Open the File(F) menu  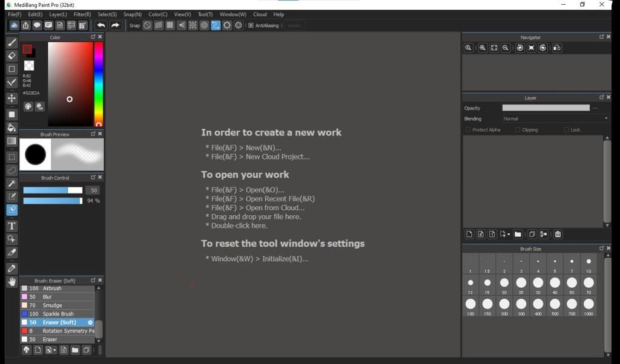(x=15, y=15)
